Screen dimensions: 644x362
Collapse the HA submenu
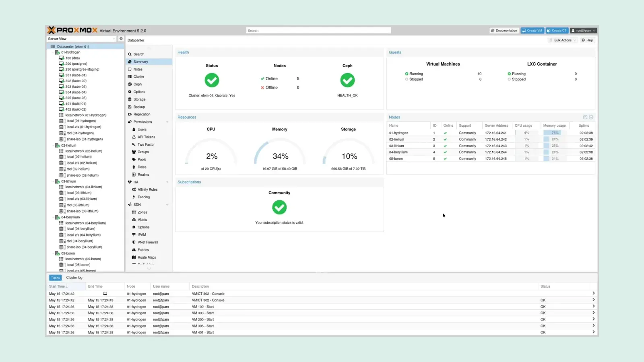(167, 182)
